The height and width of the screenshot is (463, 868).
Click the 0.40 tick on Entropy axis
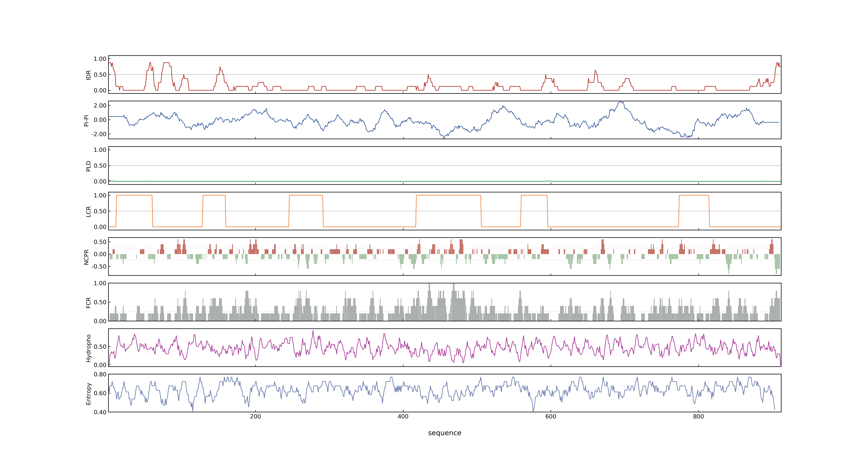[100, 412]
